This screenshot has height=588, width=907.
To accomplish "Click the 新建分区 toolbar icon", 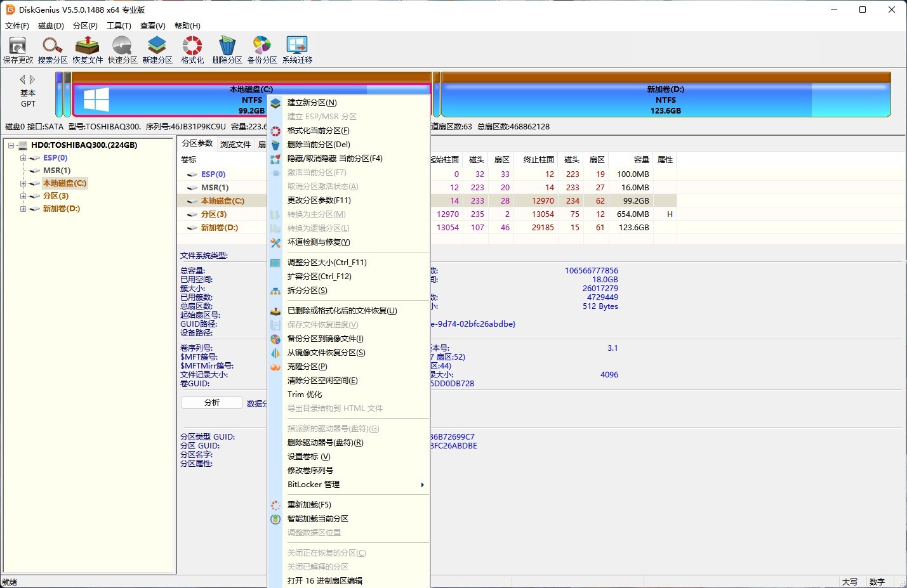I will coord(157,49).
